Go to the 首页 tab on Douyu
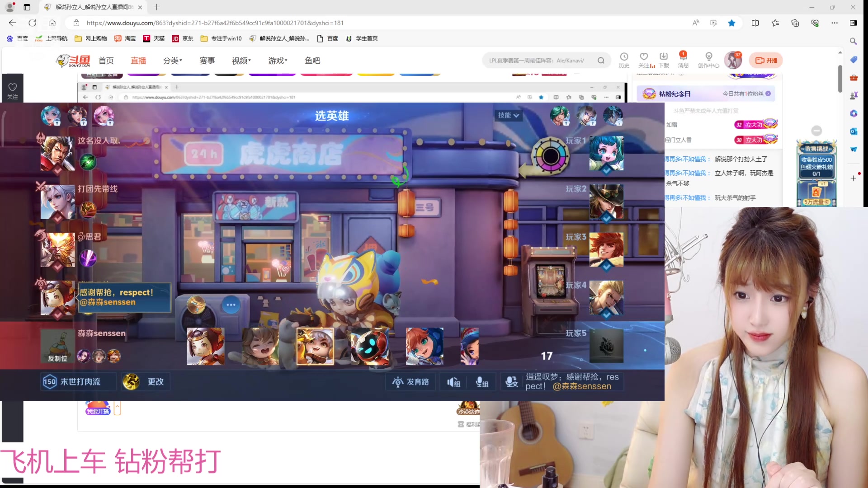868x488 pixels. click(106, 61)
